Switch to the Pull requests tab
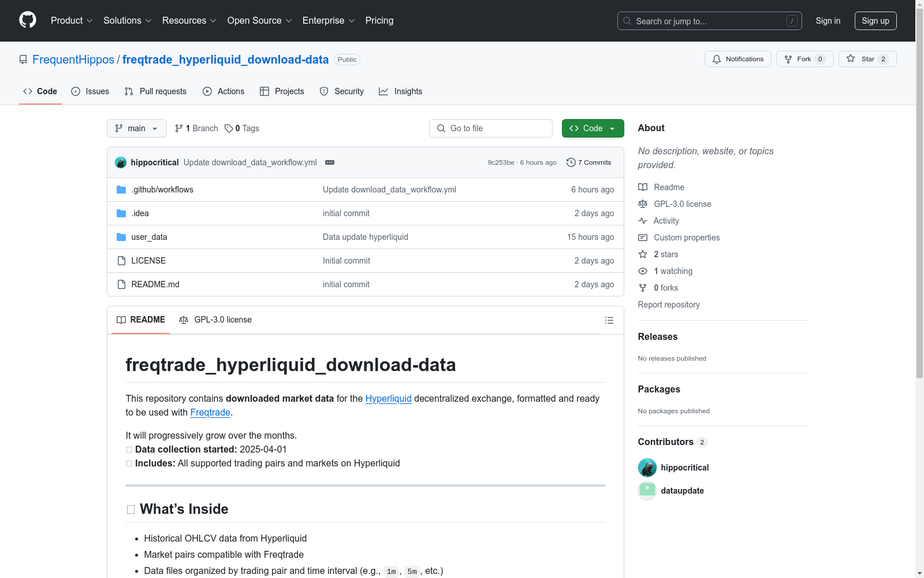Screen dimensions: 924x578 (155, 91)
